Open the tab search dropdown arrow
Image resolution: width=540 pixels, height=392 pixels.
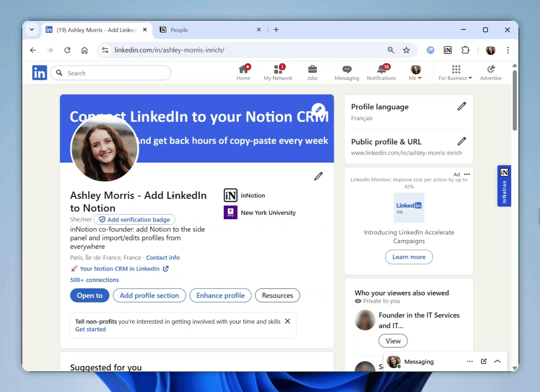32,30
